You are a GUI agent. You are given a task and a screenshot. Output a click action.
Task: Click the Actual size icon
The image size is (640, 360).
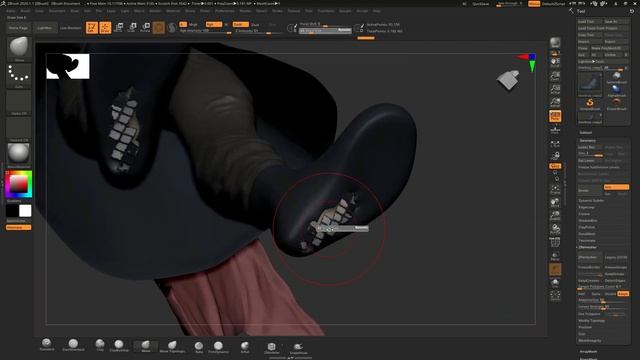pyautogui.click(x=555, y=89)
